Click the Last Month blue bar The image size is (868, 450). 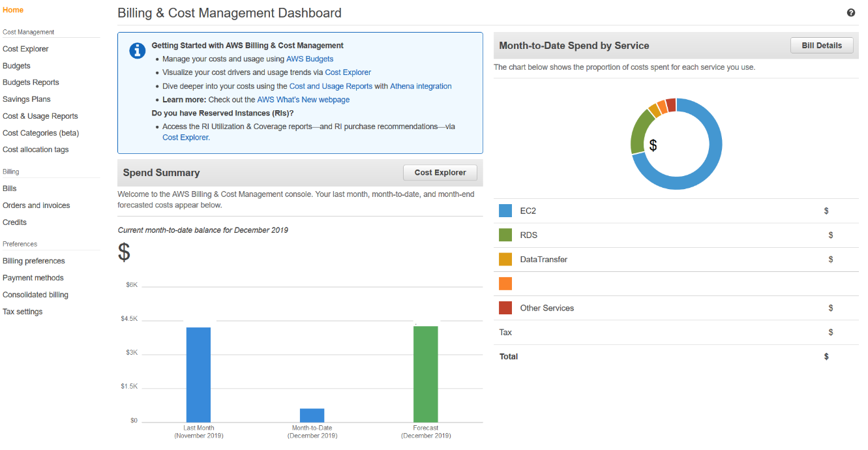198,374
